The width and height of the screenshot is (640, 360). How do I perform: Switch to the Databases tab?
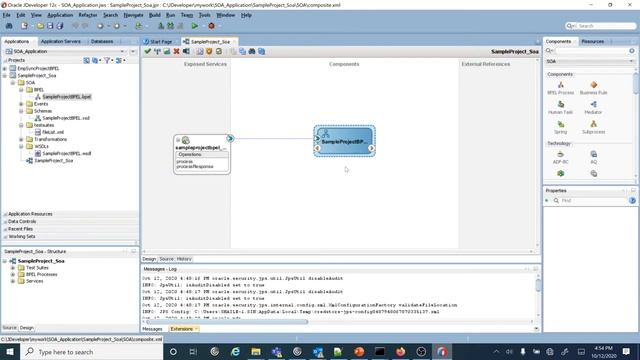(102, 42)
